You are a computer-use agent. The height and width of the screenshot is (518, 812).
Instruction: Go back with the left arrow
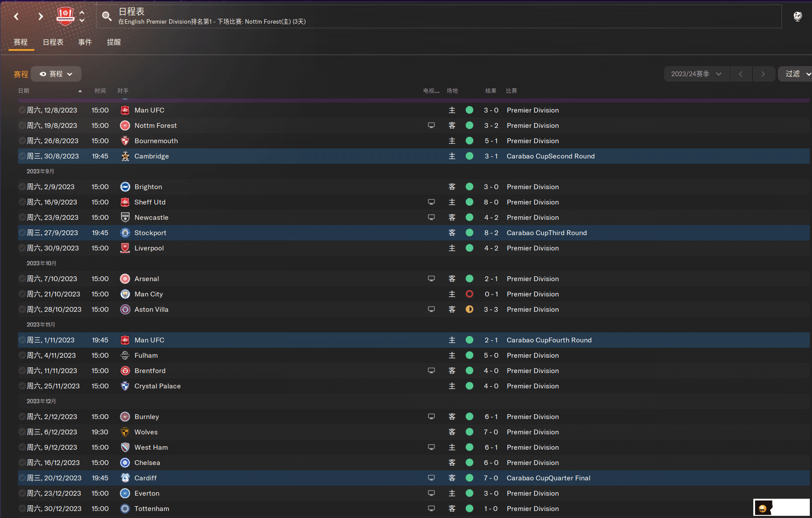(16, 17)
